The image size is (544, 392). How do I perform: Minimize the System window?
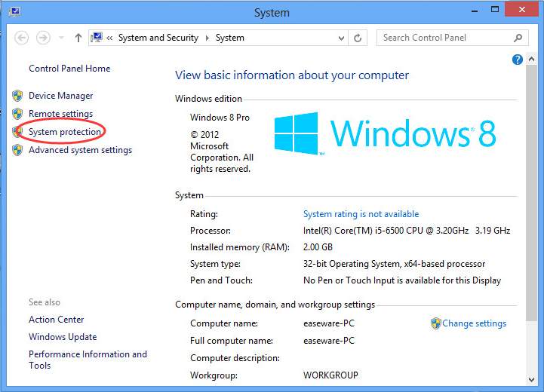tap(475, 11)
